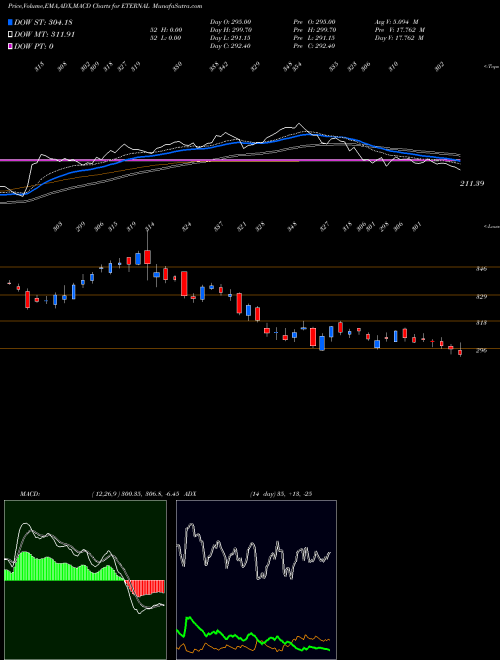
Task: Click the blue DOW ST legend swatch
Action: click(x=10, y=22)
